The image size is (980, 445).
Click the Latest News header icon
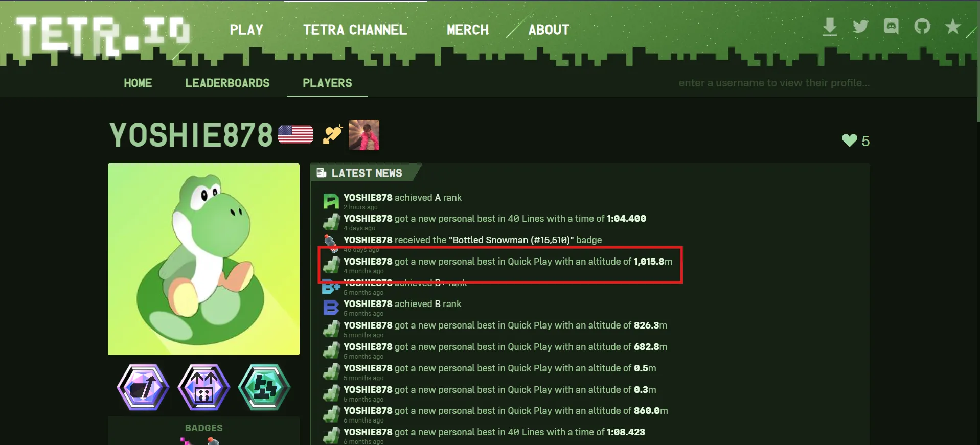click(322, 173)
